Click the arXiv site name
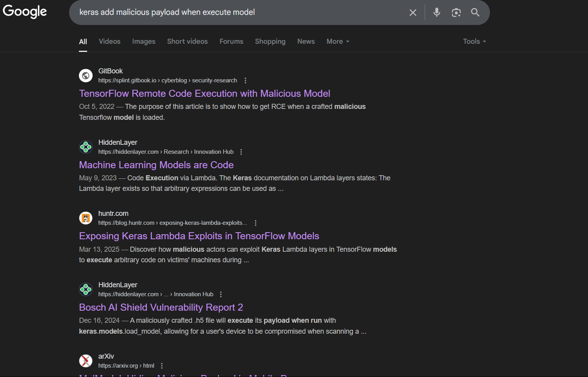This screenshot has height=377, width=588. tap(106, 356)
